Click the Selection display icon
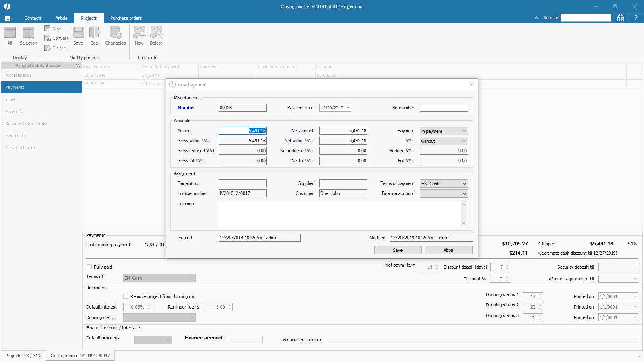This screenshot has width=644, height=362. [28, 36]
